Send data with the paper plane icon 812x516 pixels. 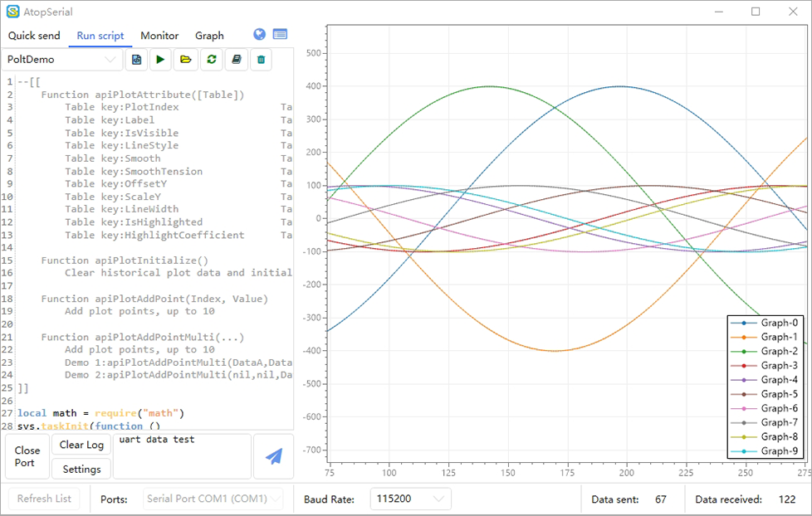pos(273,456)
